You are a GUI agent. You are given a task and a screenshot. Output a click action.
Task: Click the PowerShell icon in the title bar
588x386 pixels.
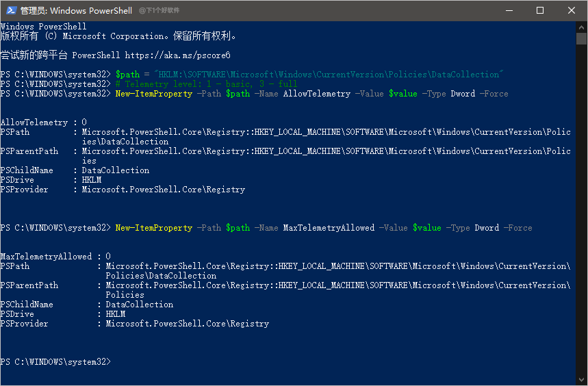tap(11, 10)
